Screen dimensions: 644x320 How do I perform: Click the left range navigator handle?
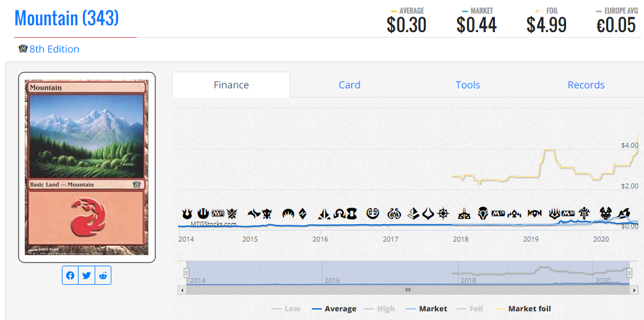186,273
